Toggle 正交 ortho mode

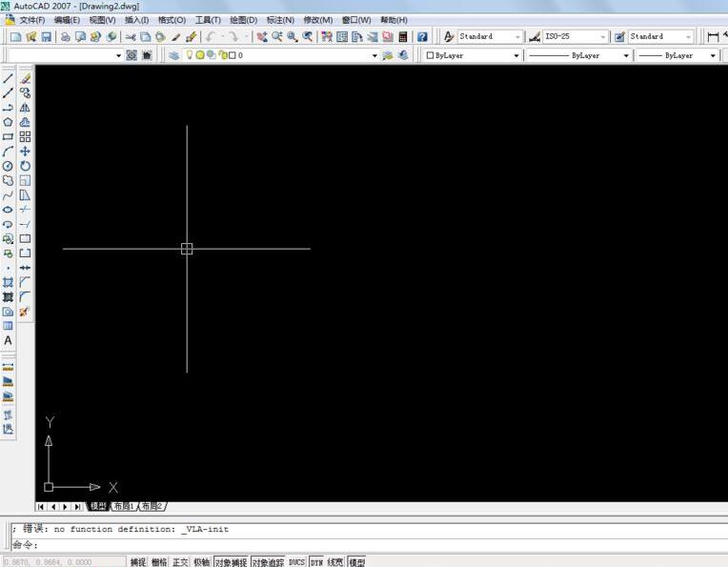tap(180, 562)
